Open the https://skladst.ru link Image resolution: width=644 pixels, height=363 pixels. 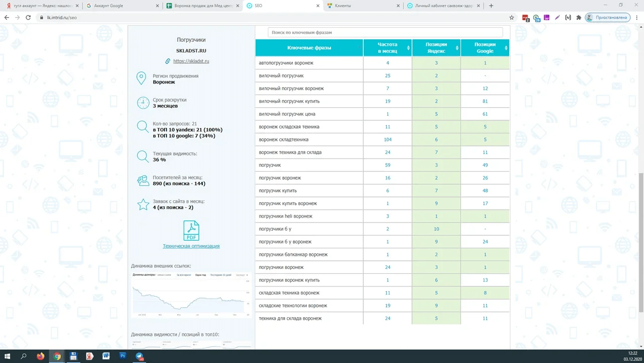point(191,61)
